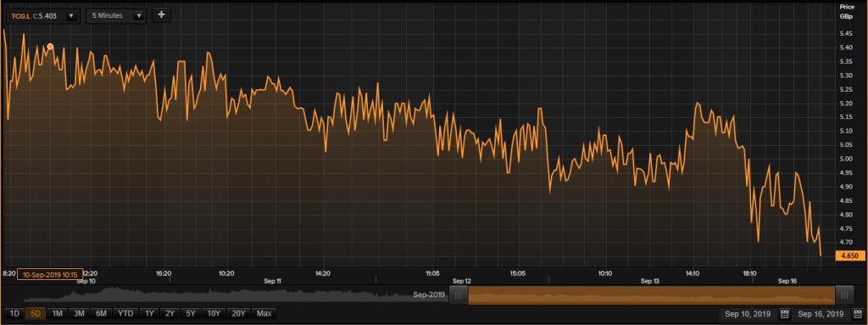Select 5D time range
Image resolution: width=868 pixels, height=325 pixels.
point(36,314)
